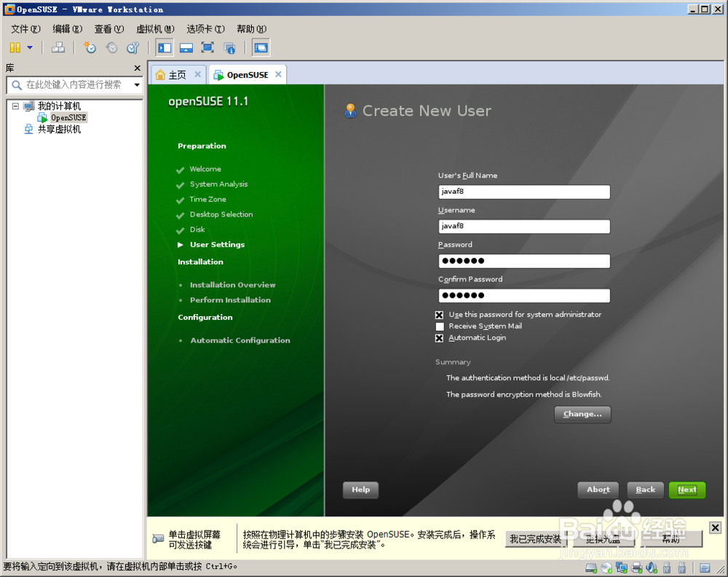Click the User Settings step in the sidebar

tap(217, 245)
